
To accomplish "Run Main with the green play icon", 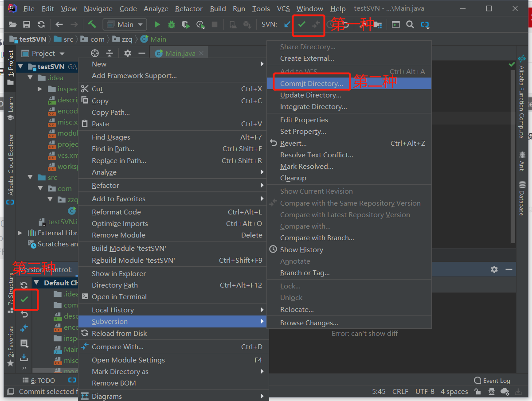I will click(x=157, y=25).
